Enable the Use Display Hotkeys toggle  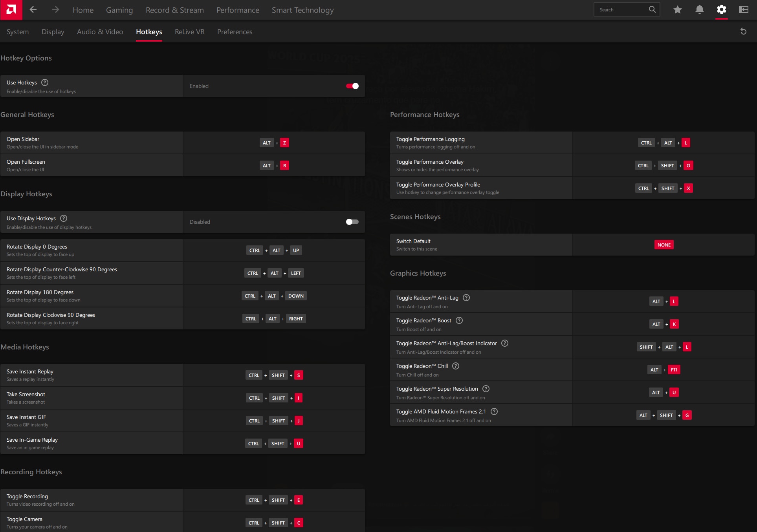[x=352, y=222]
